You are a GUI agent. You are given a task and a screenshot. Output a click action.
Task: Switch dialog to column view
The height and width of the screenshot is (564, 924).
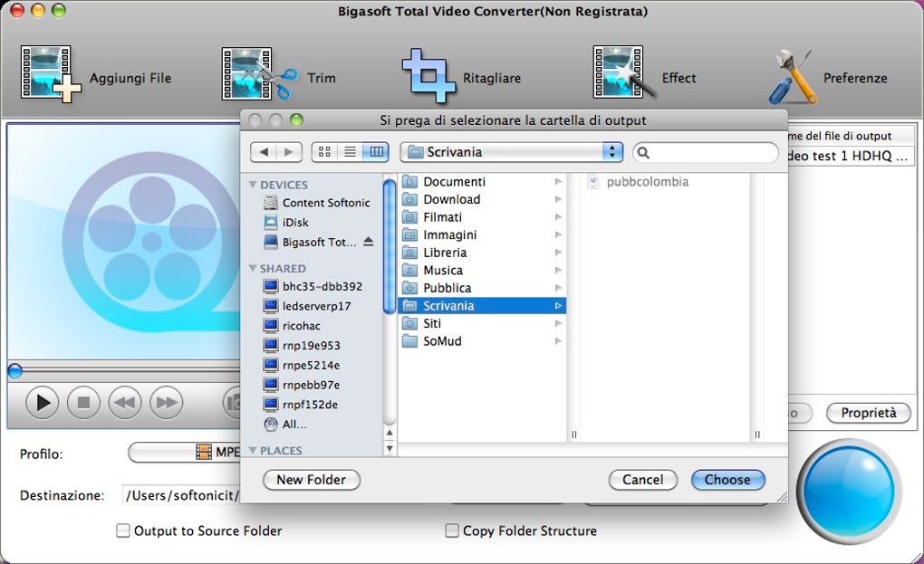[376, 152]
